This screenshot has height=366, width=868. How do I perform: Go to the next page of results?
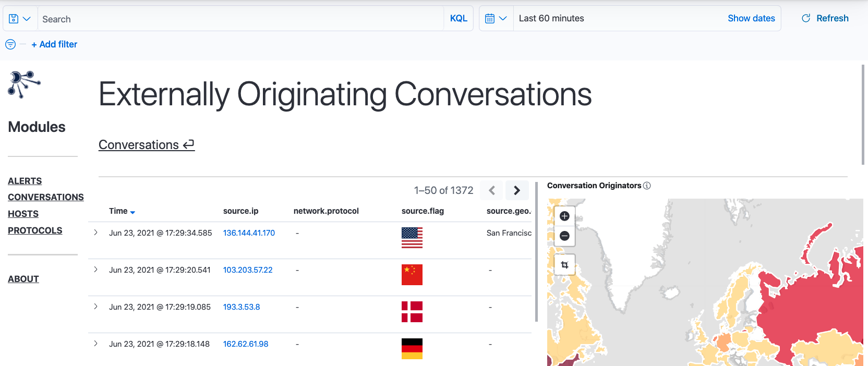click(x=517, y=190)
